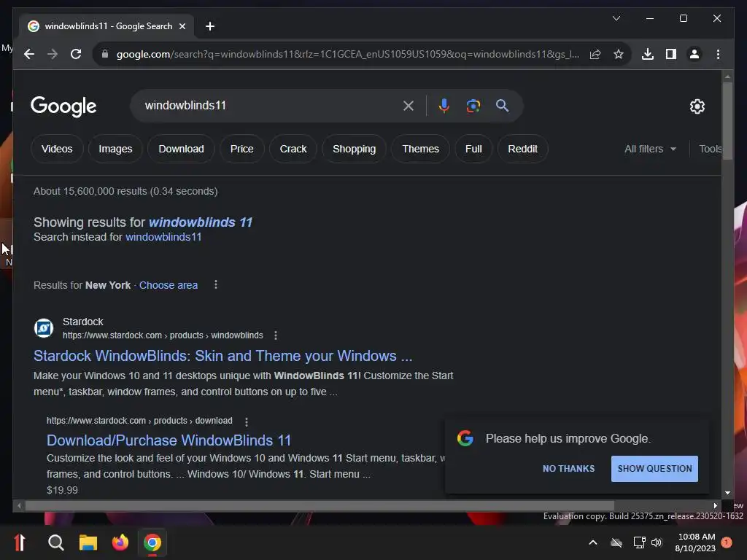Image resolution: width=747 pixels, height=560 pixels.
Task: Select the Price filter chip
Action: click(242, 149)
